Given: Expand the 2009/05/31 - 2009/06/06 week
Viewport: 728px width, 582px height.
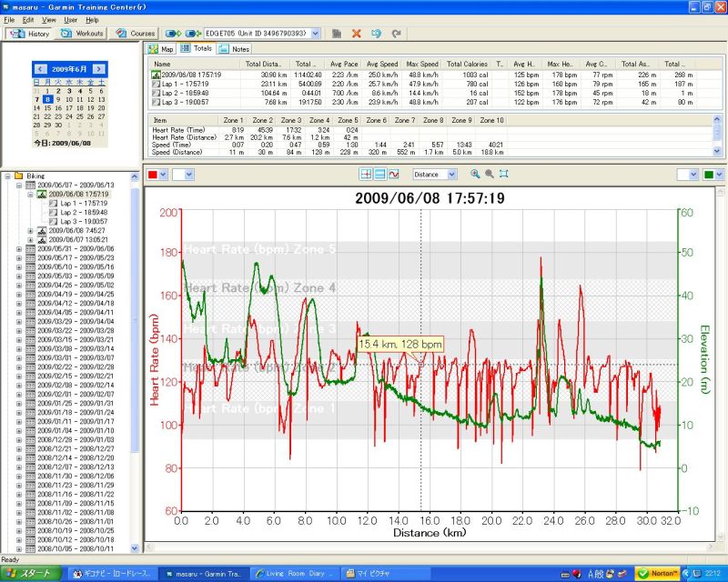Looking at the screenshot, I should point(19,249).
